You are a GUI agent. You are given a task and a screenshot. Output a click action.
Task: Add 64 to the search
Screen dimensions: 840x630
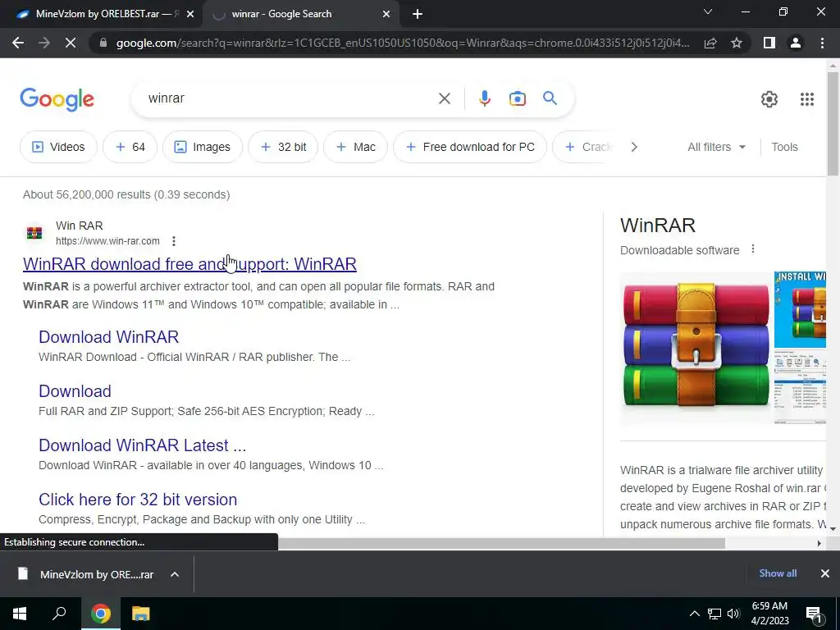[130, 147]
